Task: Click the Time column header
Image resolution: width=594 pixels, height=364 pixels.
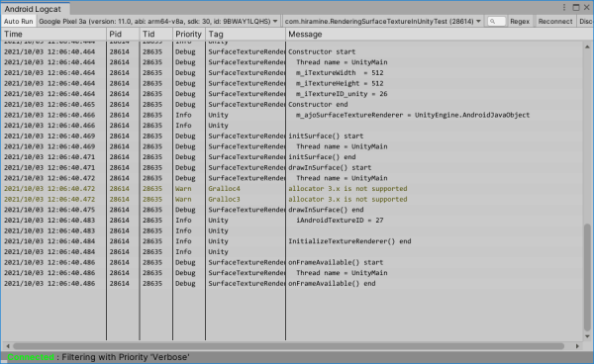Action: click(x=53, y=34)
